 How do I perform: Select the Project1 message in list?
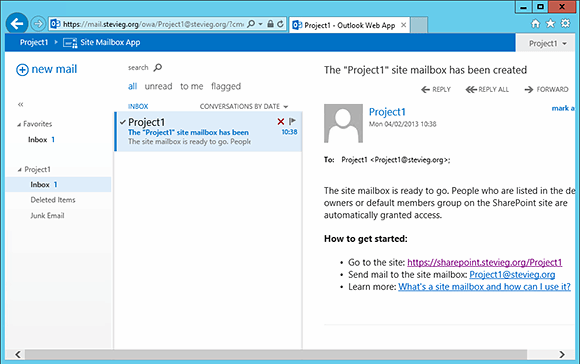(208, 132)
